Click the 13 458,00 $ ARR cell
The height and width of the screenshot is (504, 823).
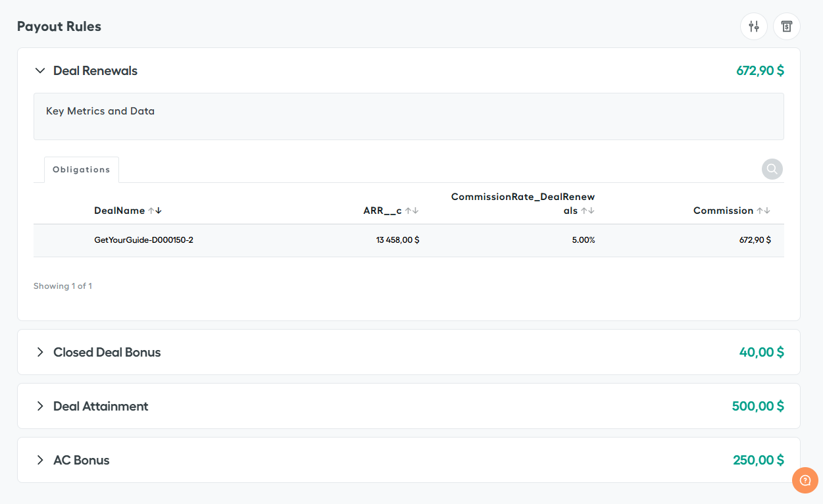pyautogui.click(x=397, y=240)
